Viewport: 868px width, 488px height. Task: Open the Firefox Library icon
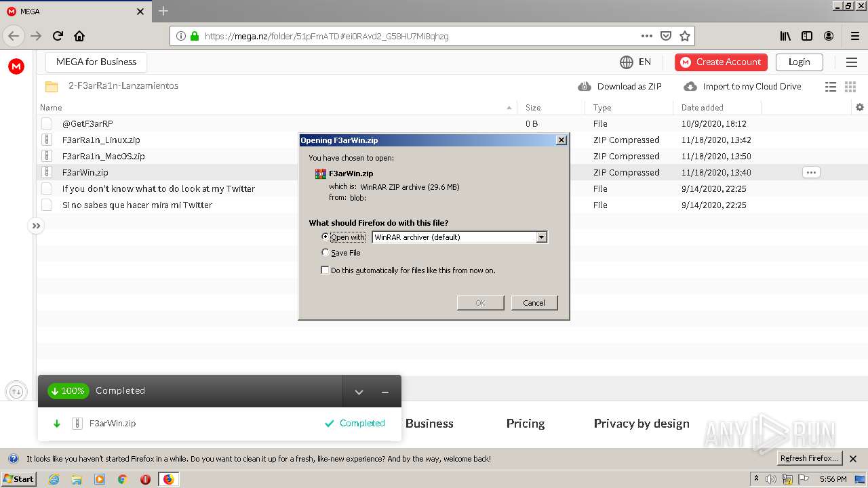785,36
